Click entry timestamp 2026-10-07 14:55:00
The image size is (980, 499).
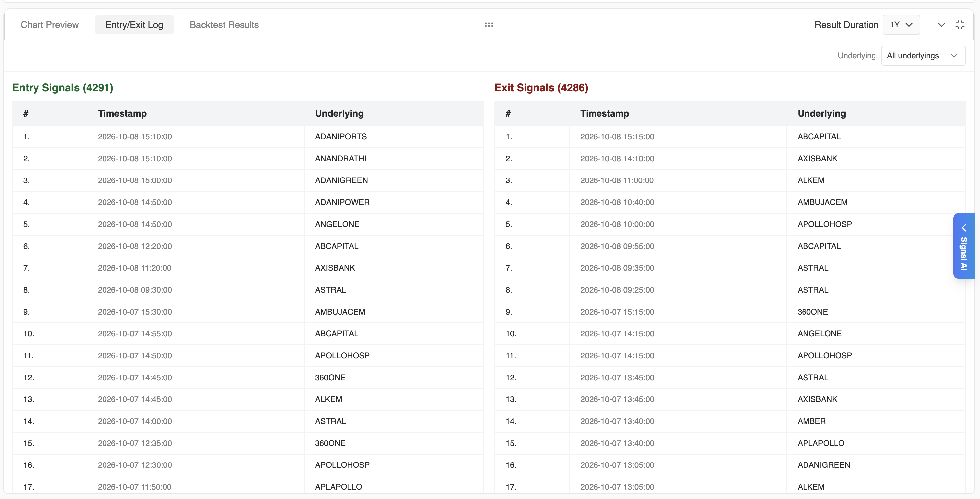[135, 333]
